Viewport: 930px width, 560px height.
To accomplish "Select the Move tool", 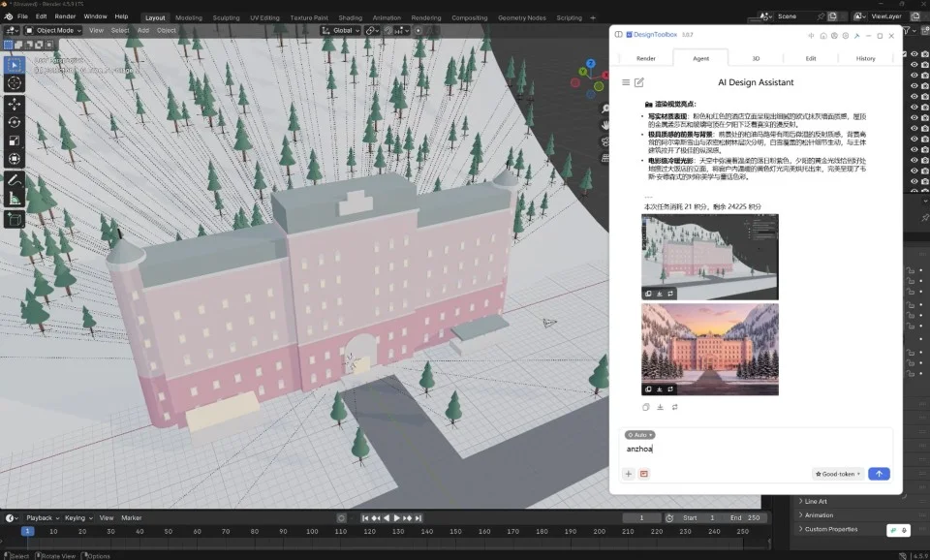I will coord(15,105).
